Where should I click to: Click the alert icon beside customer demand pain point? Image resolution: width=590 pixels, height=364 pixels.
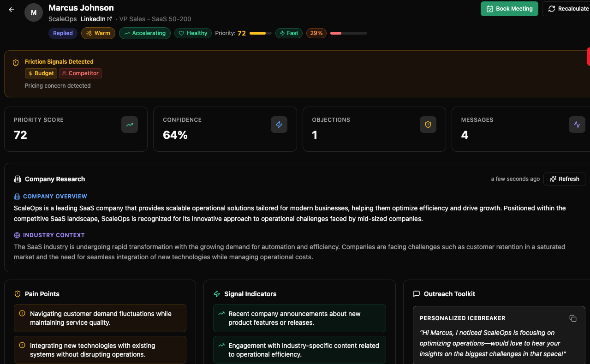[22, 314]
